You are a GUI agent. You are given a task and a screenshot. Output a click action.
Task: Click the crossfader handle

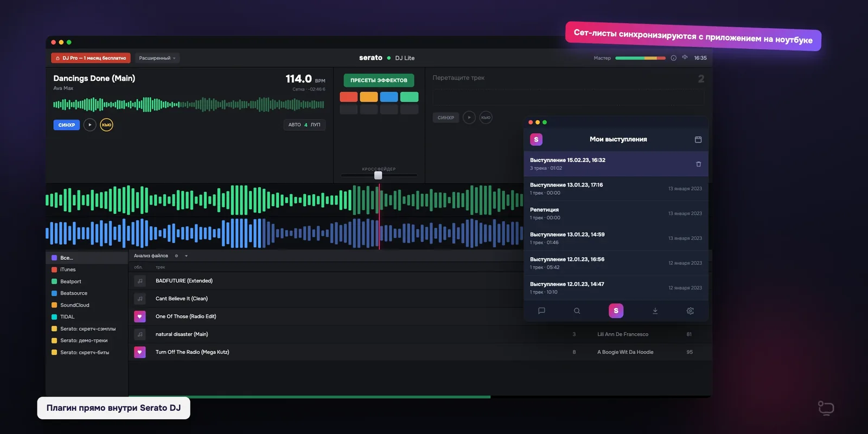378,175
